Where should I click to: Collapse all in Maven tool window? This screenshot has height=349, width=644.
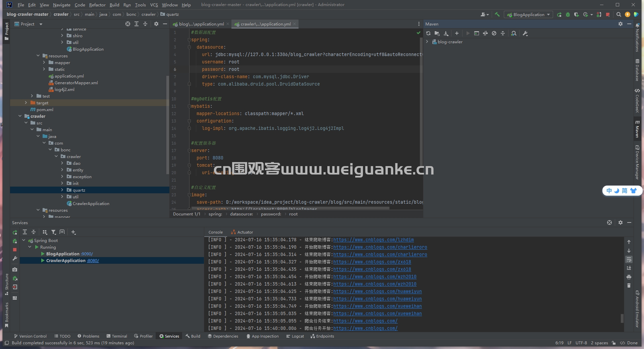(503, 33)
